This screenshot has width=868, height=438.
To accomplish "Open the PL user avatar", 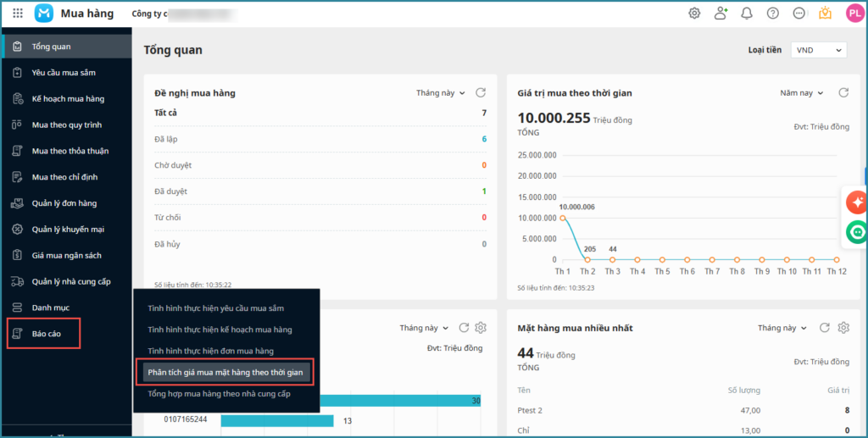I will pyautogui.click(x=854, y=14).
